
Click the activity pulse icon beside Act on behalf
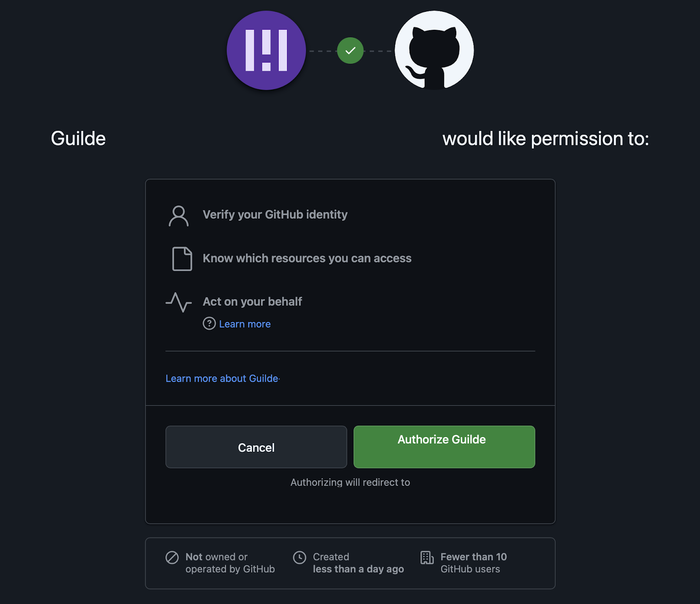coord(178,302)
